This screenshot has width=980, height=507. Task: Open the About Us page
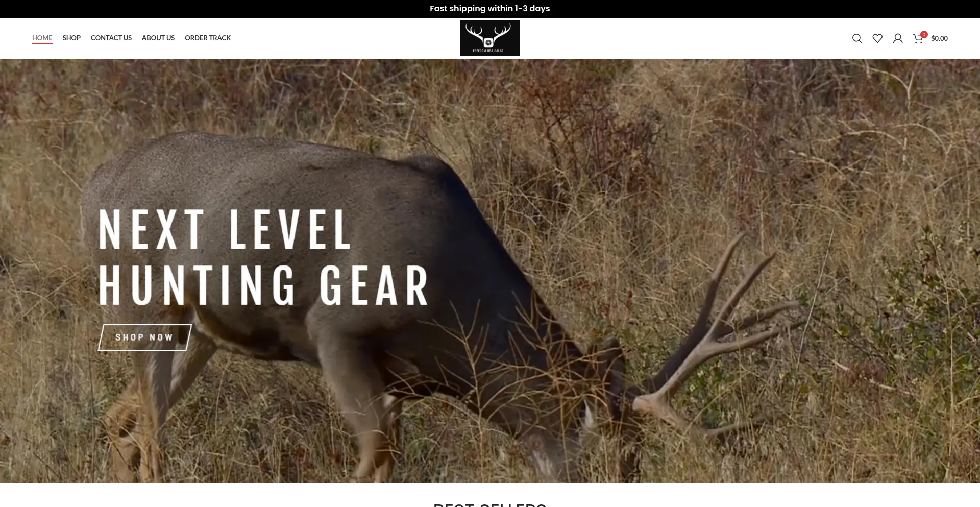coord(158,38)
